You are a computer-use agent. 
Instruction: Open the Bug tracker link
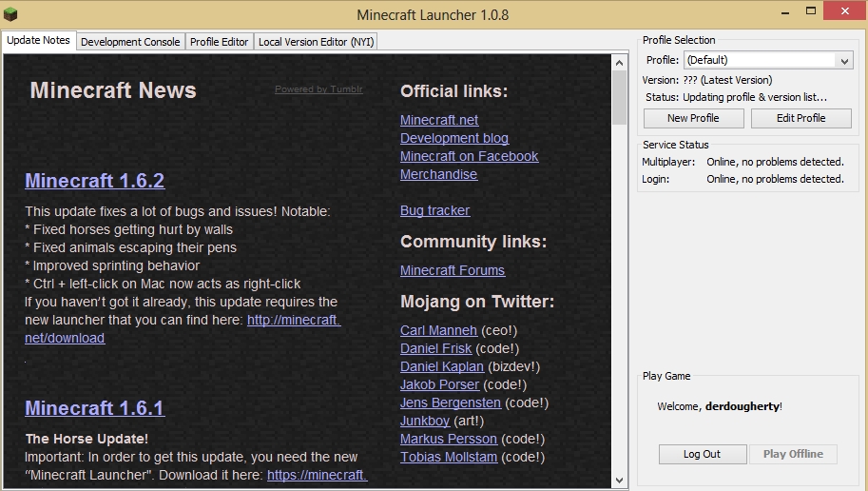[x=434, y=210]
